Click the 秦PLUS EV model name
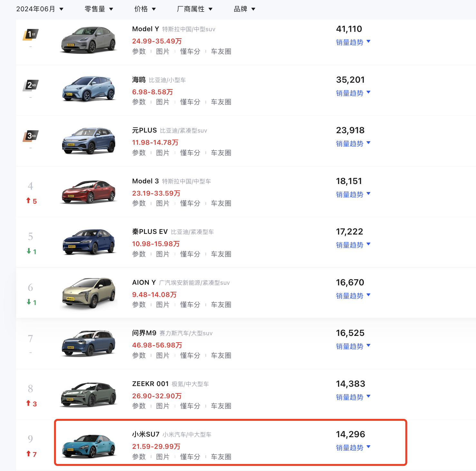 [x=150, y=232]
